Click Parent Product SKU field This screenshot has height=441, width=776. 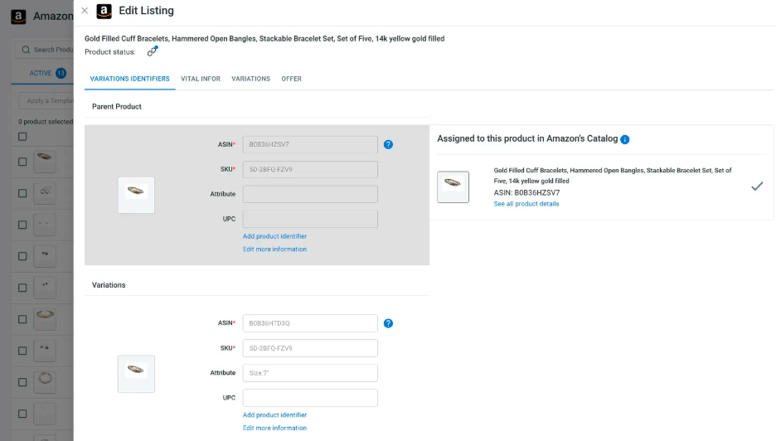point(310,169)
